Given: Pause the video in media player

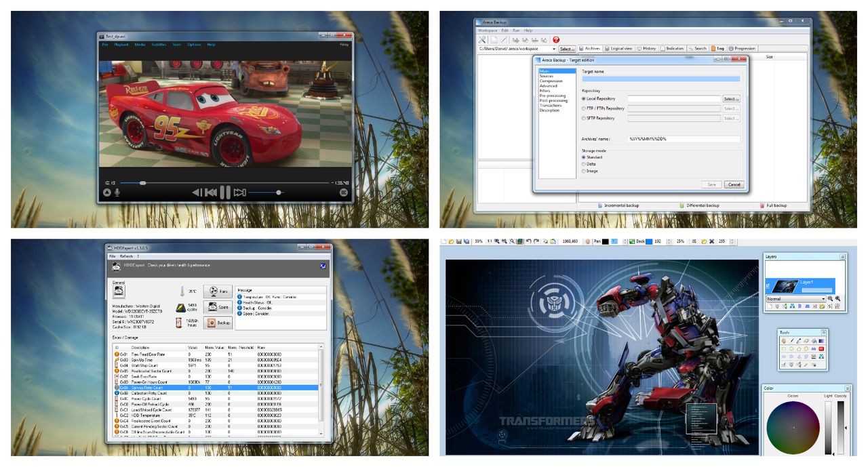Looking at the screenshot, I should (225, 192).
